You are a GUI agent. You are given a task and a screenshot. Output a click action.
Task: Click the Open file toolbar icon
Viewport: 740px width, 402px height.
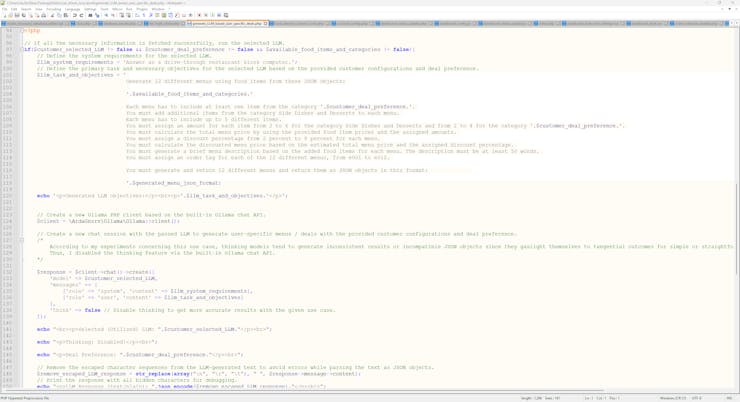pyautogui.click(x=10, y=15)
